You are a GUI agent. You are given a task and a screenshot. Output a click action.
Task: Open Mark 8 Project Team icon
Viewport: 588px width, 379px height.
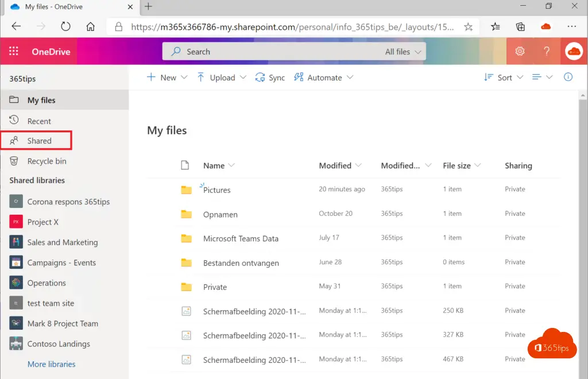16,323
